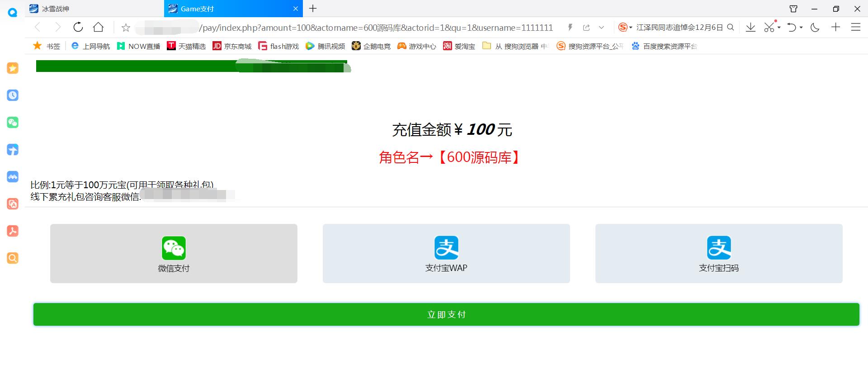Open favorites star icon in left sidebar

[13, 68]
